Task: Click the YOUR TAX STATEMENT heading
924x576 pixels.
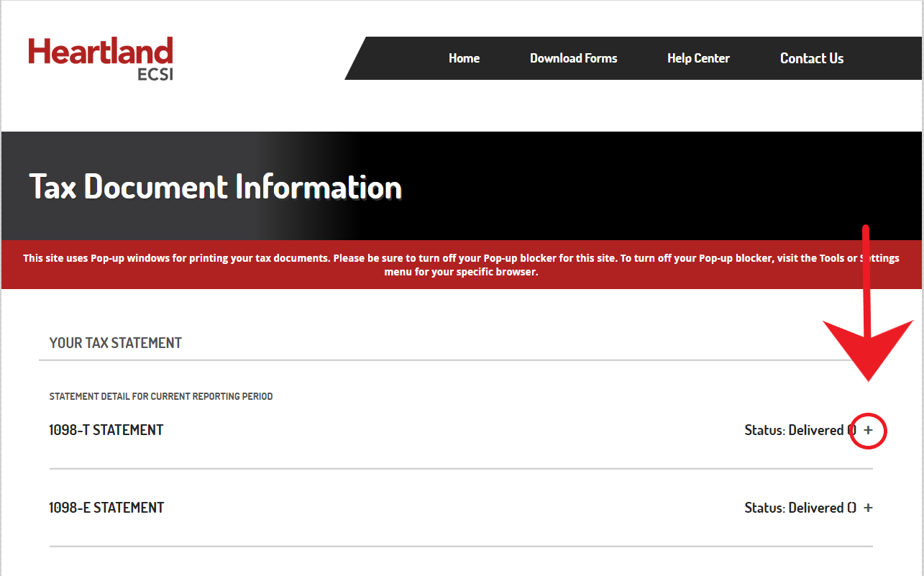Action: tap(116, 343)
